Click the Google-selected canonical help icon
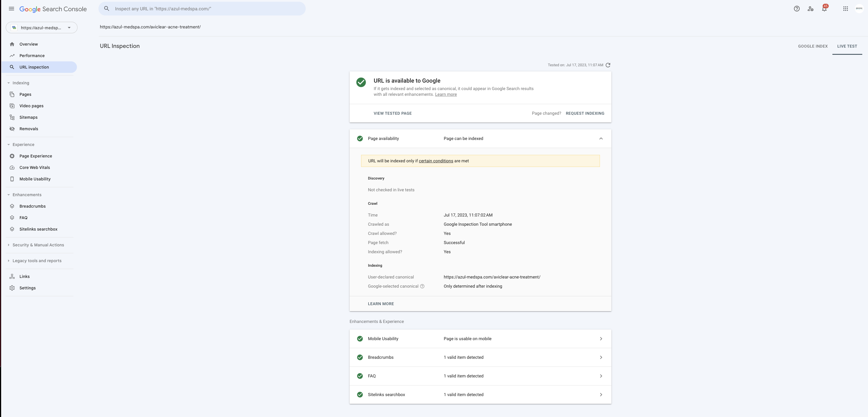 tap(422, 287)
